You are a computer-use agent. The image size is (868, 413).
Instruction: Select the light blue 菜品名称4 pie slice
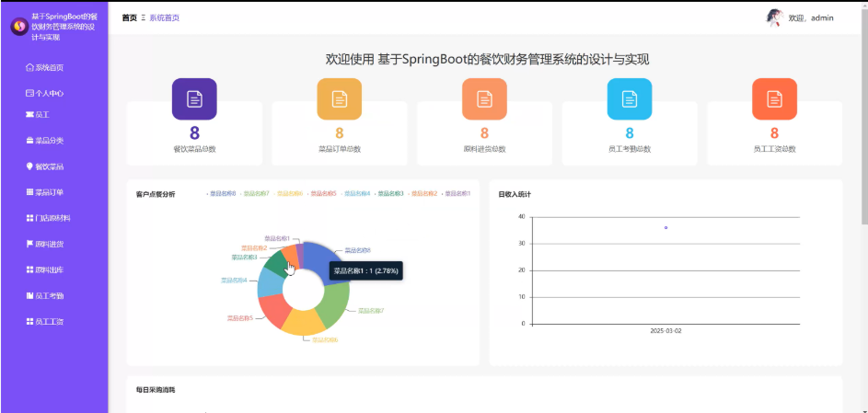[x=270, y=282]
